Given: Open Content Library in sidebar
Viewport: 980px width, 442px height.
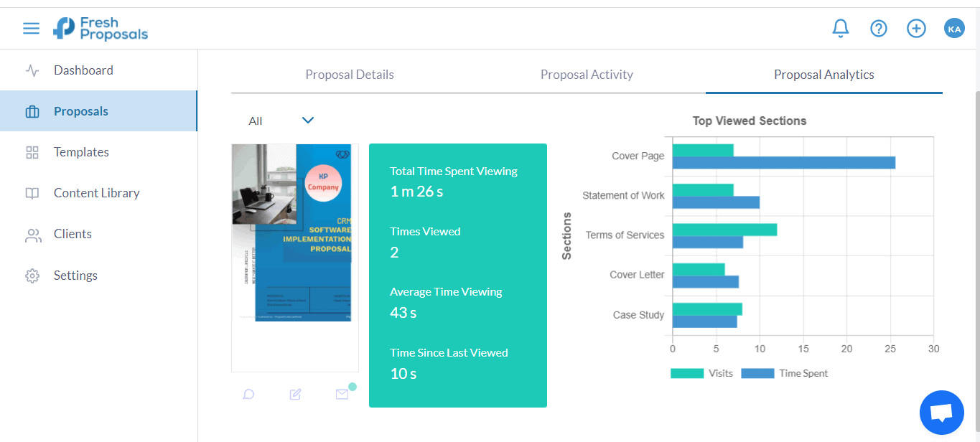Looking at the screenshot, I should [96, 193].
